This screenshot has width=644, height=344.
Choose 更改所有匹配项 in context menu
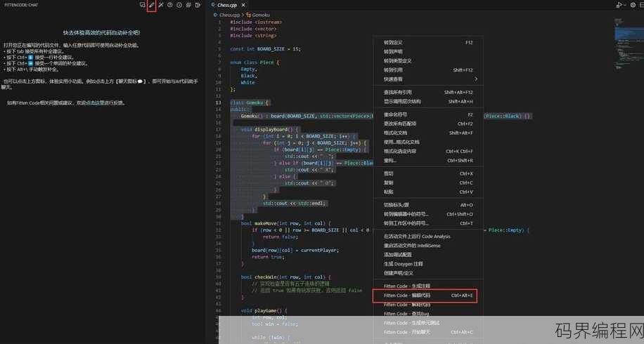[428, 124]
